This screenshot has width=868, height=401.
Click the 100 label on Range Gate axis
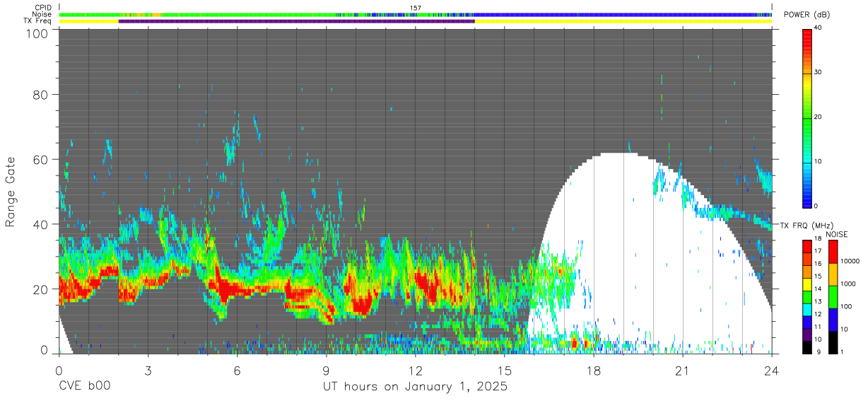click(36, 33)
